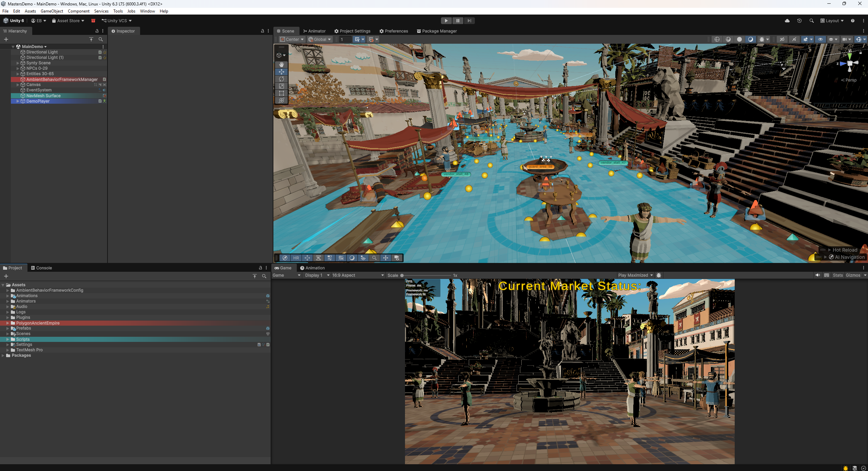This screenshot has width=868, height=471.
Task: Toggle the Play Maximized option in Game view
Action: point(634,275)
